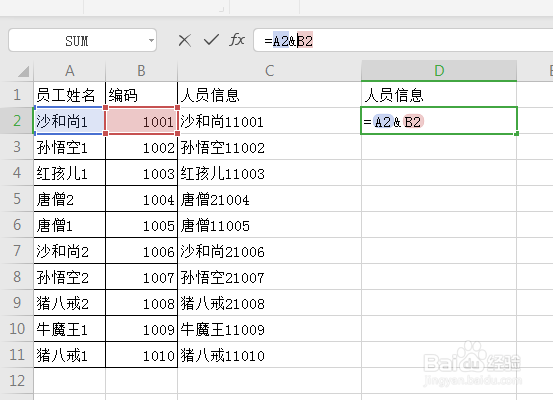Image resolution: width=553 pixels, height=400 pixels.
Task: Select row 5 header
Action: click(x=17, y=199)
